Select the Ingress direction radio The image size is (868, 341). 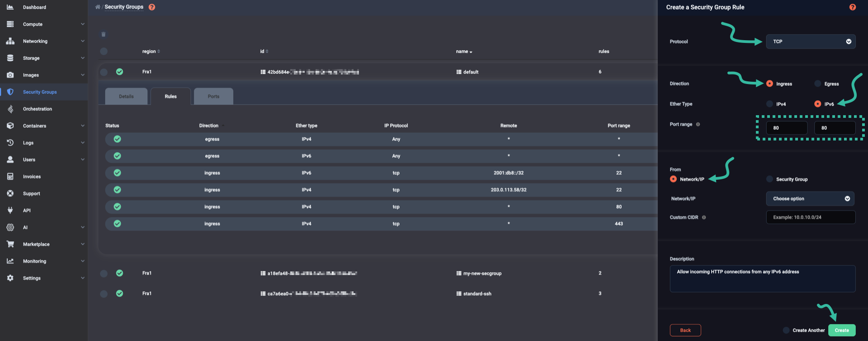pos(769,84)
